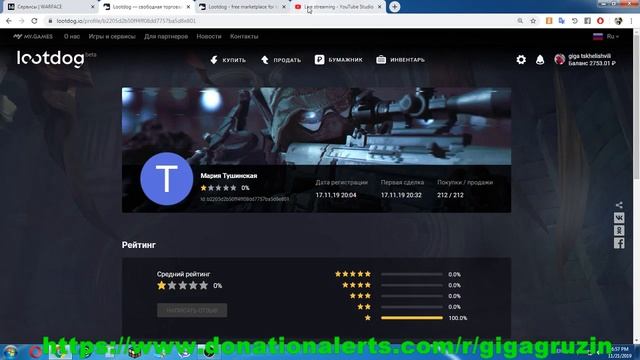Viewport: 640px width, 360px height.
Task: Click the address bar URL
Action: pos(126,21)
